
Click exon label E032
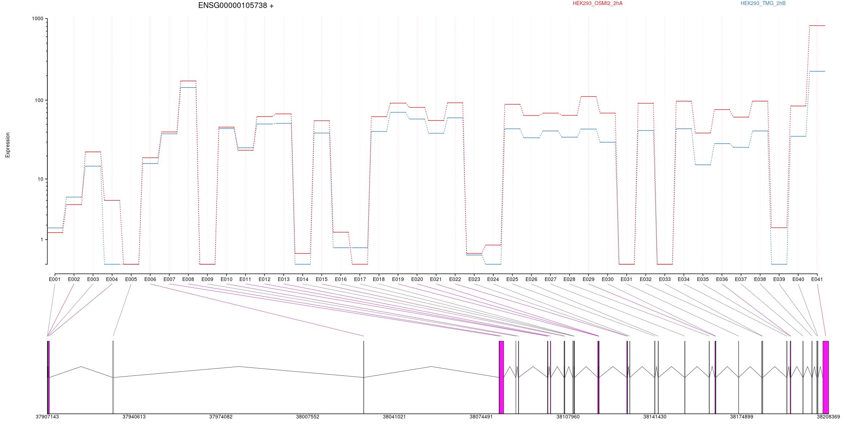tap(646, 279)
